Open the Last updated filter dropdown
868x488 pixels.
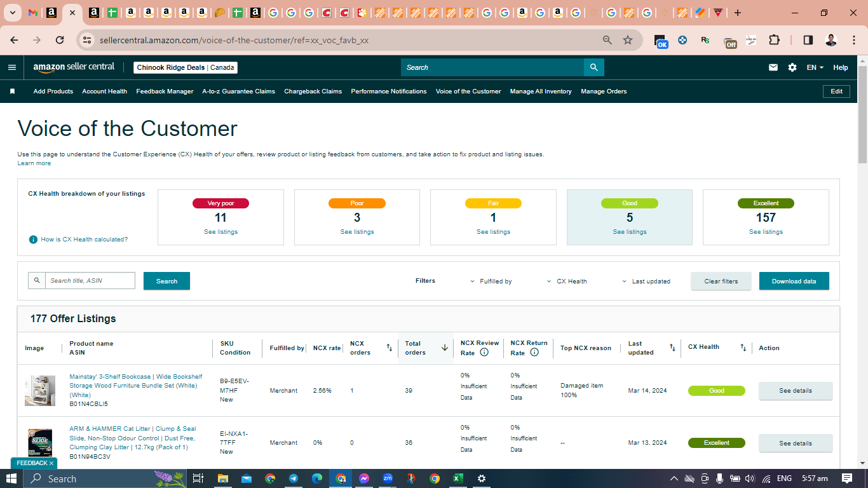(x=646, y=281)
